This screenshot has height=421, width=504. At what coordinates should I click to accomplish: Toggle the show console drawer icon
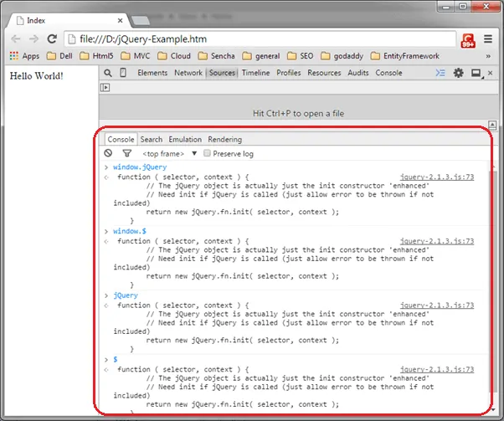[440, 73]
